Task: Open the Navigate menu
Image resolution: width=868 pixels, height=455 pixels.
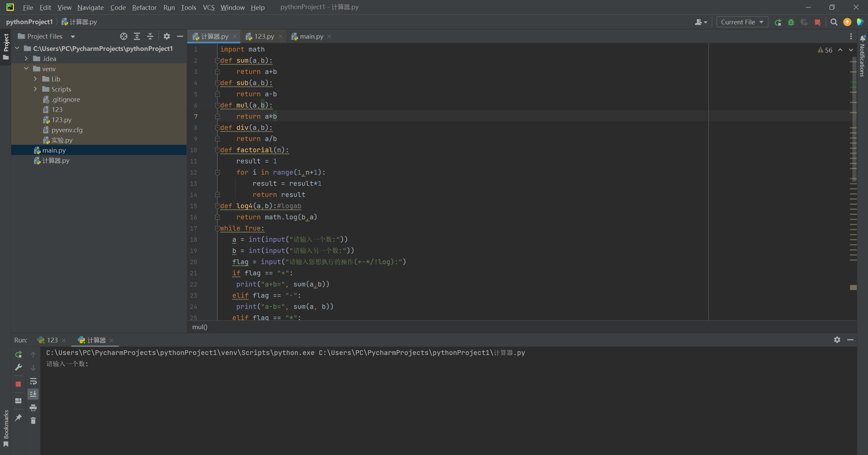Action: coord(91,7)
